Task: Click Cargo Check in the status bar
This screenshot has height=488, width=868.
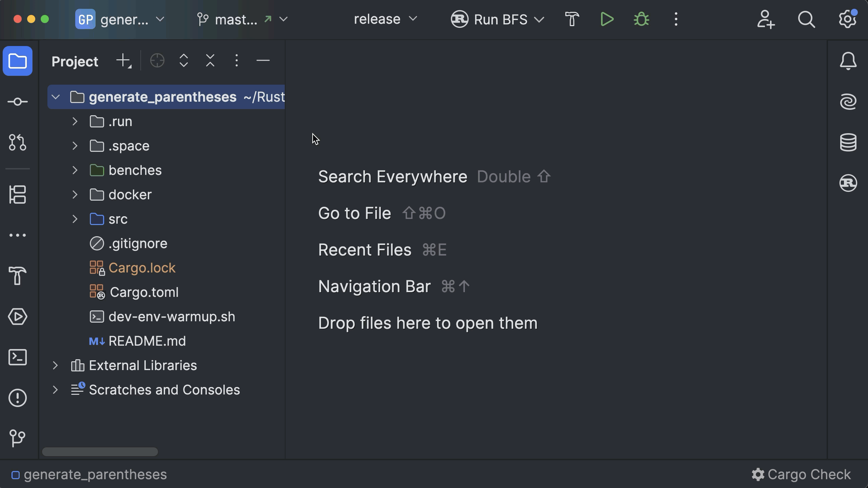Action: [x=802, y=474]
